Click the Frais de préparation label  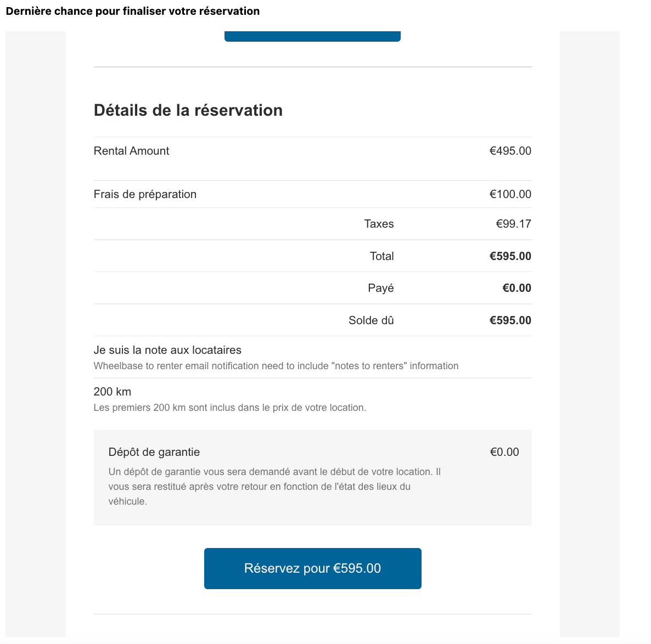145,194
